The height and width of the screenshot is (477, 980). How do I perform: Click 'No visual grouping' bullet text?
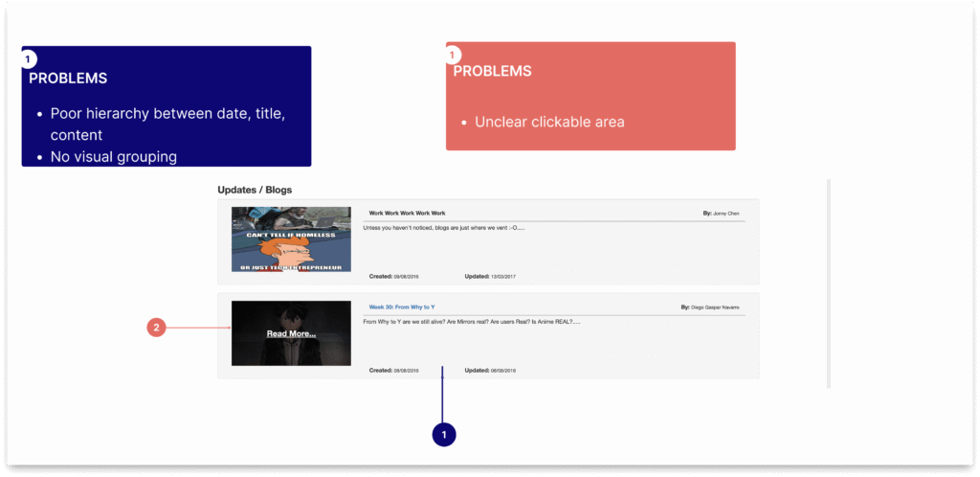(x=113, y=157)
